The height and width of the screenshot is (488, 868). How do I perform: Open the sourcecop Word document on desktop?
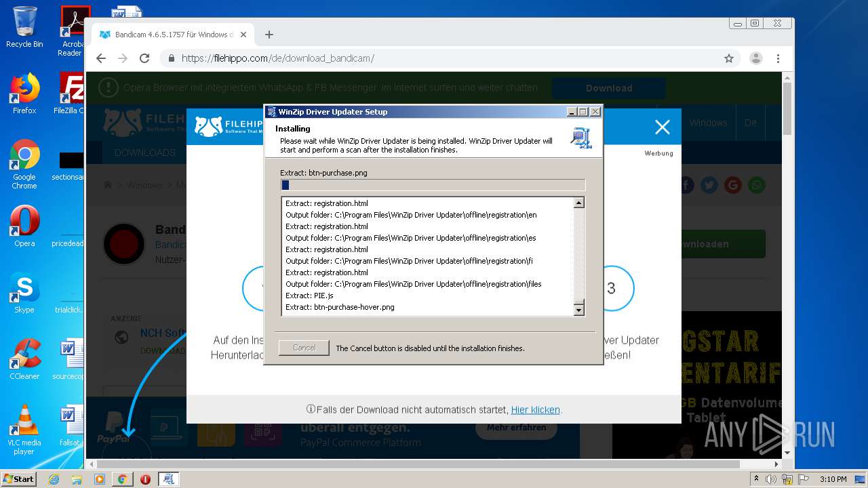[x=71, y=360]
